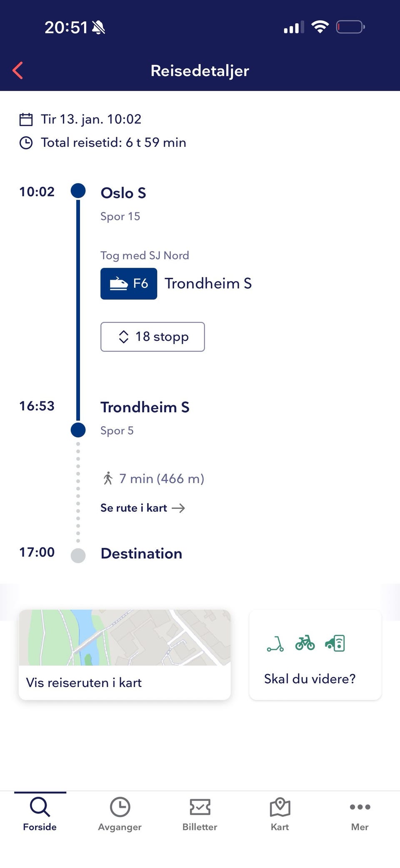Tap the clock icon beside total reisetid

[x=26, y=143]
